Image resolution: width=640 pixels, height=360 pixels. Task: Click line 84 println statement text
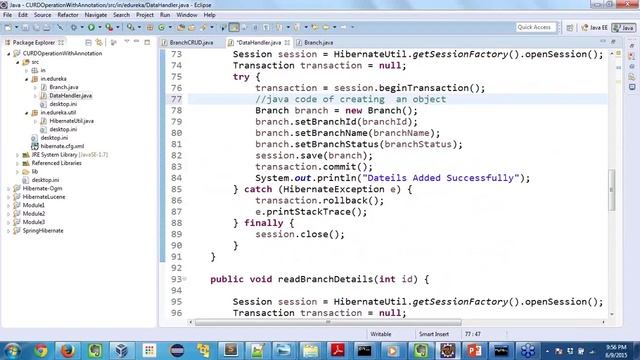392,178
